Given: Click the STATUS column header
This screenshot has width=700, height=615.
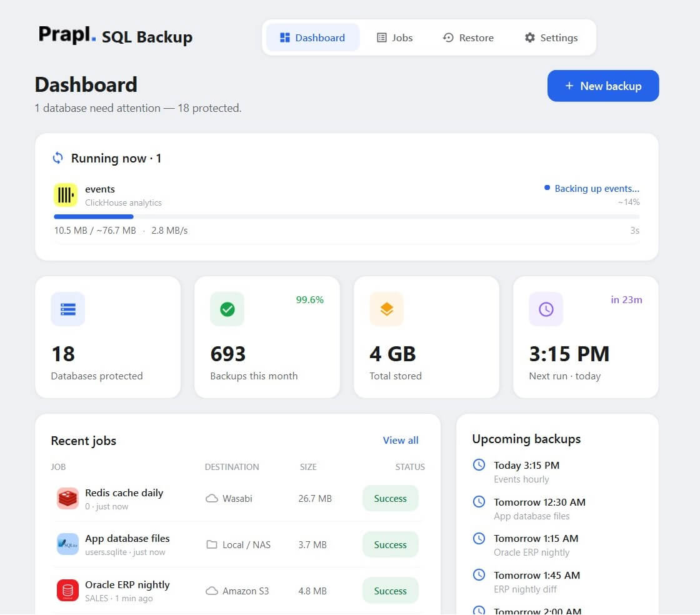Looking at the screenshot, I should 410,467.
